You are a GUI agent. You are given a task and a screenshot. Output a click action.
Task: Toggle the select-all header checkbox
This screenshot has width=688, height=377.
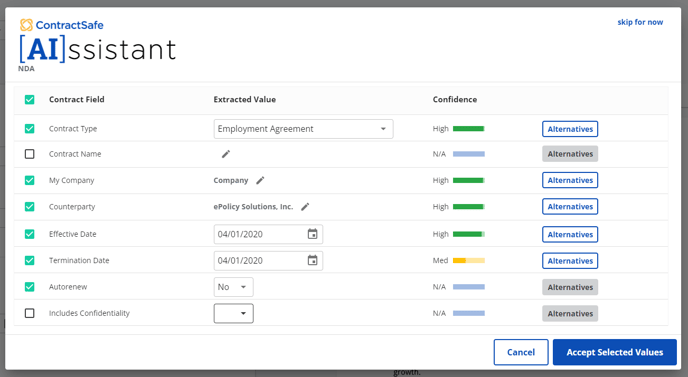[29, 100]
